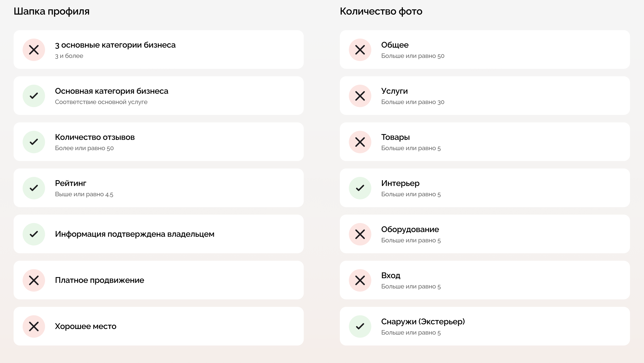Screen dimensions: 644x363
Task: Click the green checkmark beside 'Основная категория бизнеса'
Action: [x=34, y=96]
